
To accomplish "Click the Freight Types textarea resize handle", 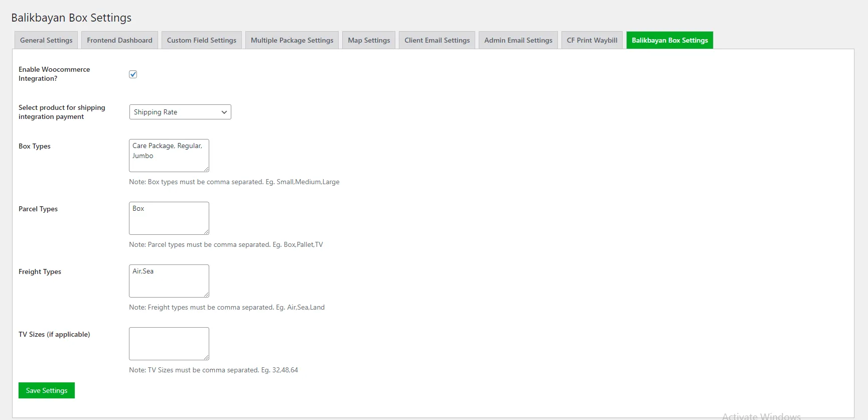I will tap(206, 295).
